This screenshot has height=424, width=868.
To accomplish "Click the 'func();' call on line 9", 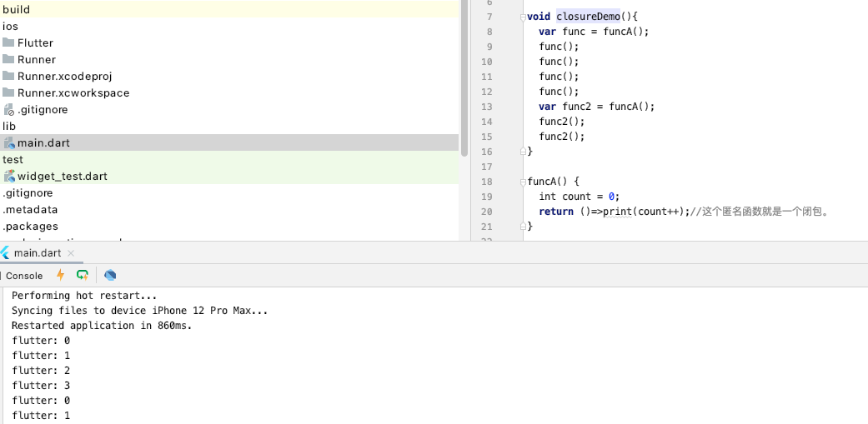I will (x=559, y=47).
